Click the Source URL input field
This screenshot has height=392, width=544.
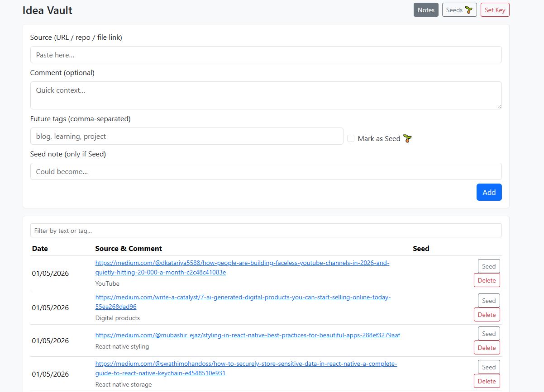coord(266,54)
